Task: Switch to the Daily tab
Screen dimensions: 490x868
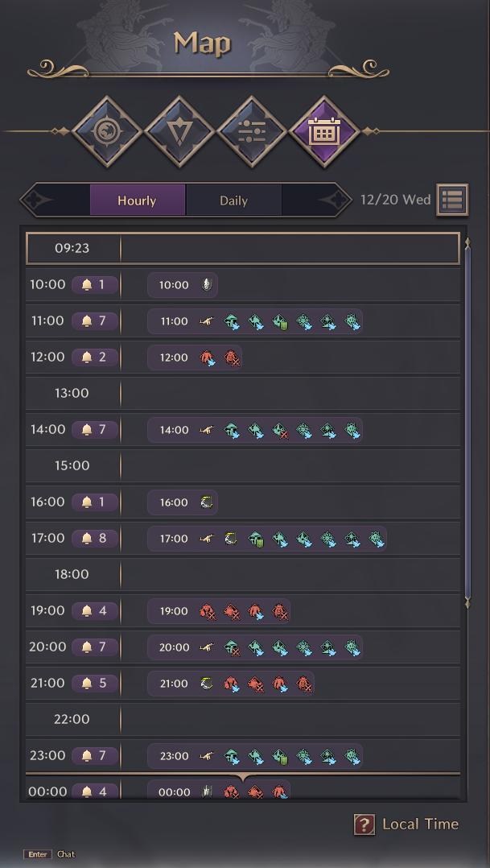Action: point(233,200)
